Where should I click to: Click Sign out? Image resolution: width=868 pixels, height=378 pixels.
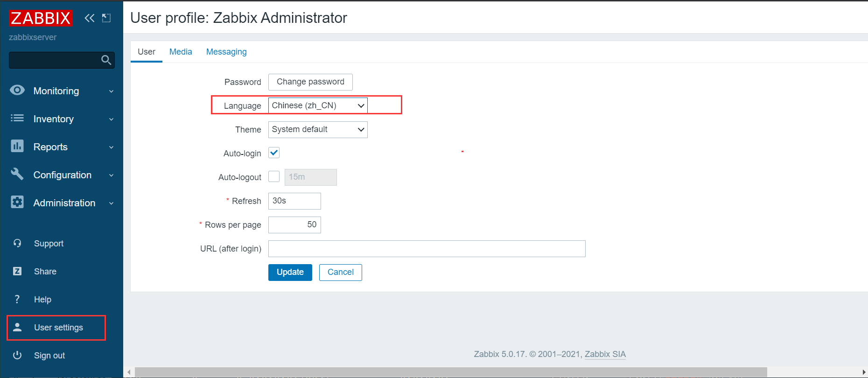pyautogui.click(x=49, y=356)
